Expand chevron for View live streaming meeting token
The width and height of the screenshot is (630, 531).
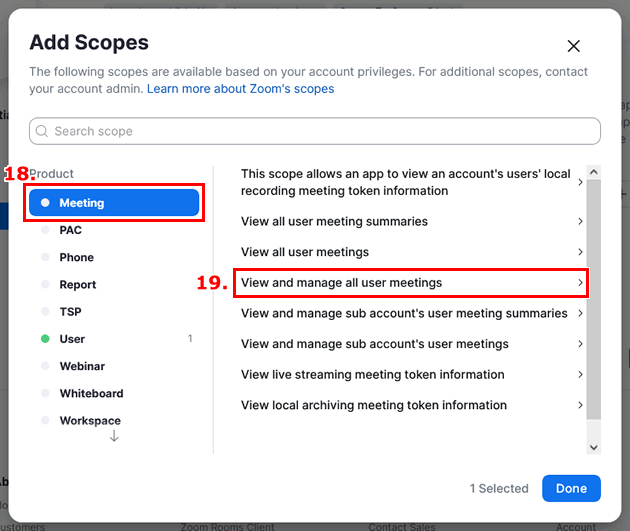(580, 374)
